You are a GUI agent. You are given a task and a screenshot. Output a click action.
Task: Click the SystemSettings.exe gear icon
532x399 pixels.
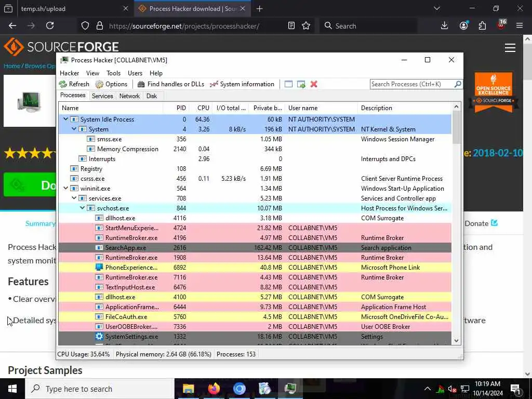[99, 337]
